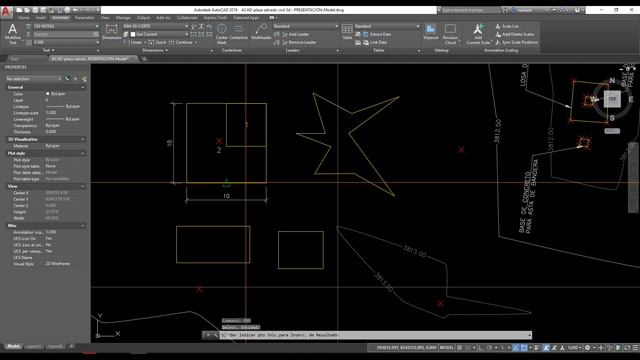Click the customization menu icon in status bar
This screenshot has height=360, width=640.
pyautogui.click(x=635, y=348)
